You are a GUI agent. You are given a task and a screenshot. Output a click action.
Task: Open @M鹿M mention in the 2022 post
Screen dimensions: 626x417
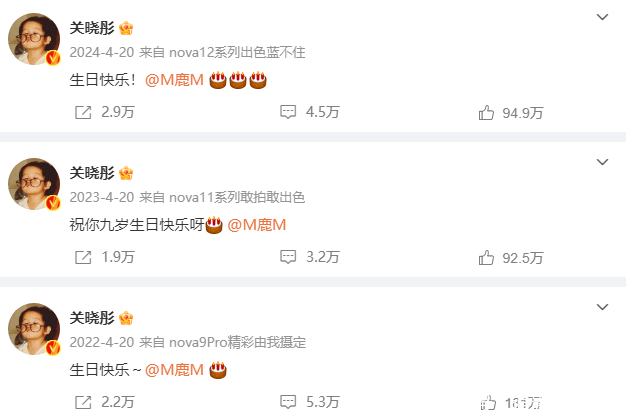coord(174,370)
